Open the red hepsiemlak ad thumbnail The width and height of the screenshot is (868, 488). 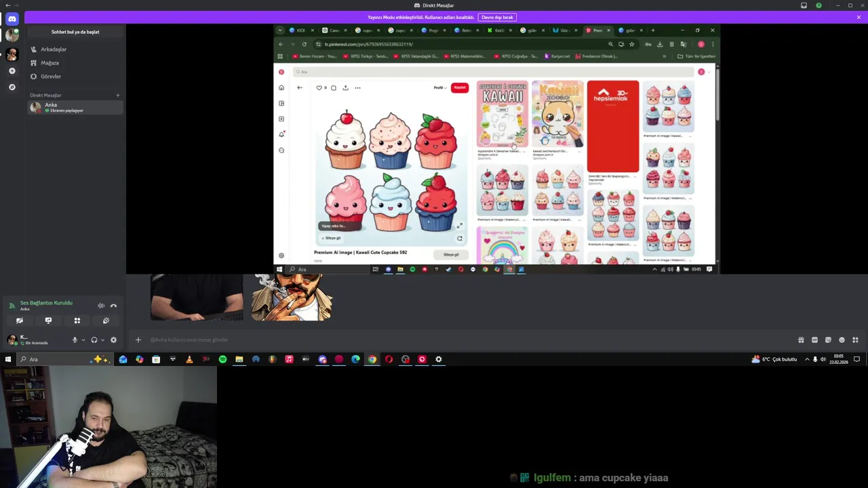tap(613, 126)
